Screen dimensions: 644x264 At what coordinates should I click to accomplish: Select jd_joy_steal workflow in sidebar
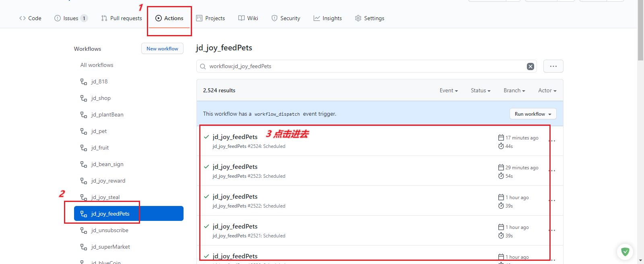click(x=105, y=197)
